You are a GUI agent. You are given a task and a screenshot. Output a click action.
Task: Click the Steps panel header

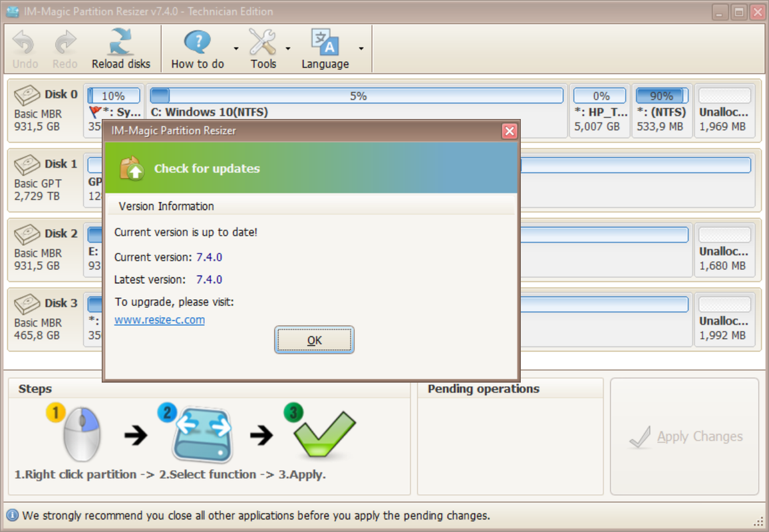35,389
